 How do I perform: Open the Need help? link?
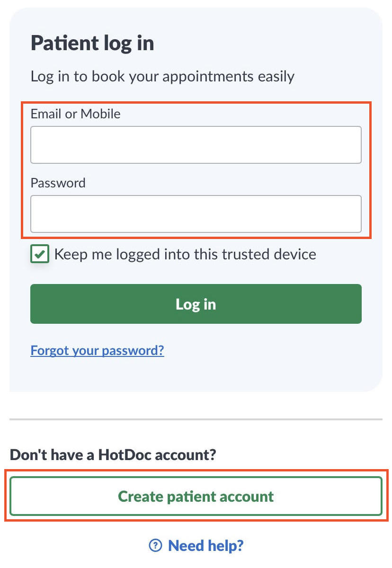point(205,546)
